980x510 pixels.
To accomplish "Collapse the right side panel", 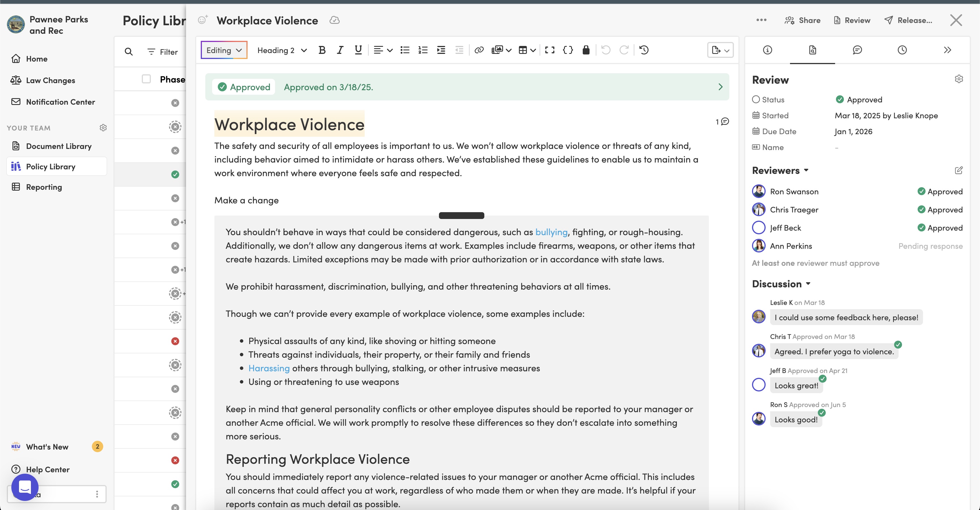I will click(947, 50).
